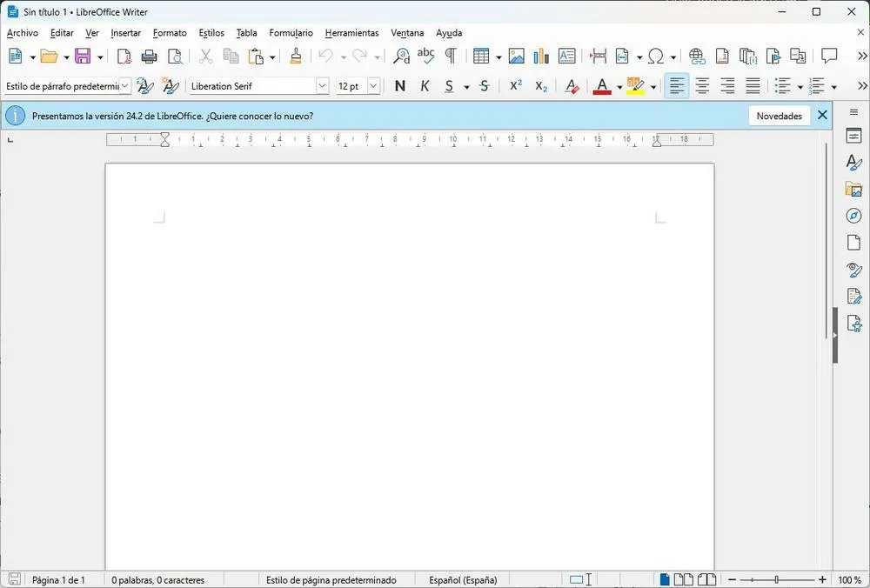Open the Styles panel from the sidebar
The height and width of the screenshot is (588, 870).
coord(853,162)
